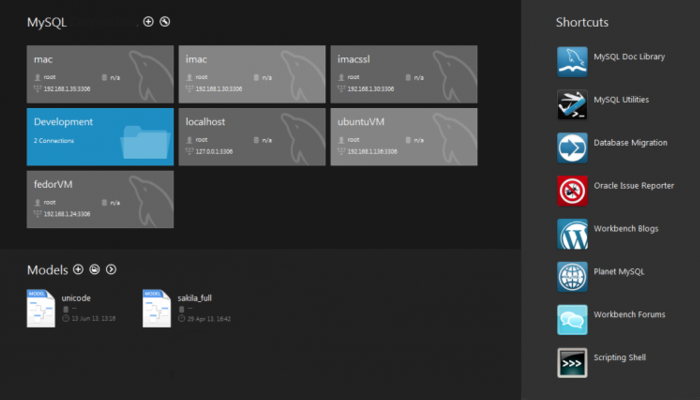Show more model options arrow icon
Viewport: 700px width, 400px height.
click(x=111, y=269)
